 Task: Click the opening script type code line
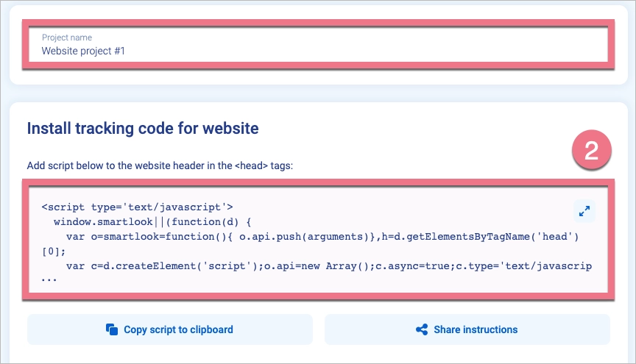(137, 207)
